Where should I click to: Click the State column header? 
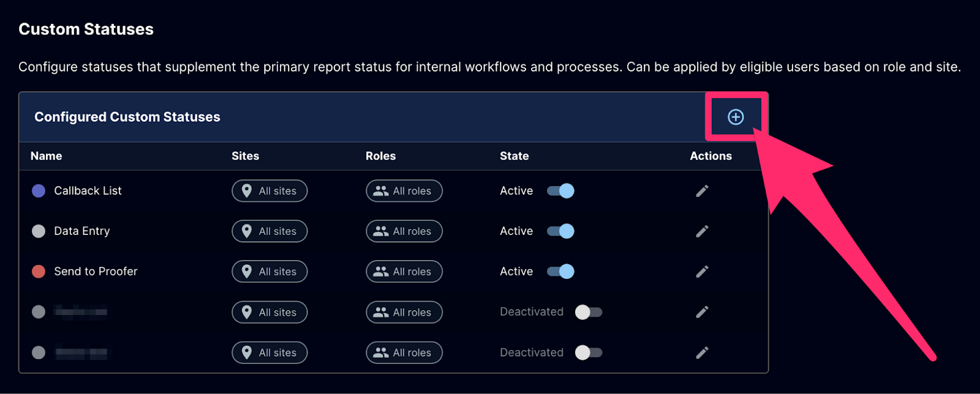[x=514, y=156]
